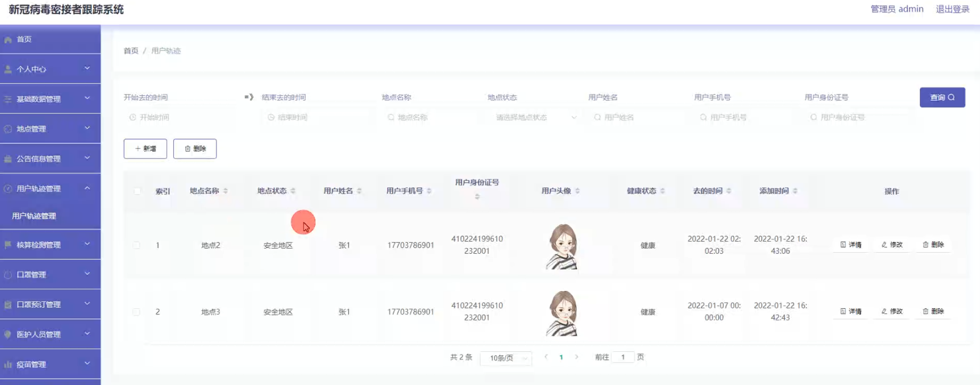
Task: Open the 10条/页 page size dropdown
Action: [506, 358]
